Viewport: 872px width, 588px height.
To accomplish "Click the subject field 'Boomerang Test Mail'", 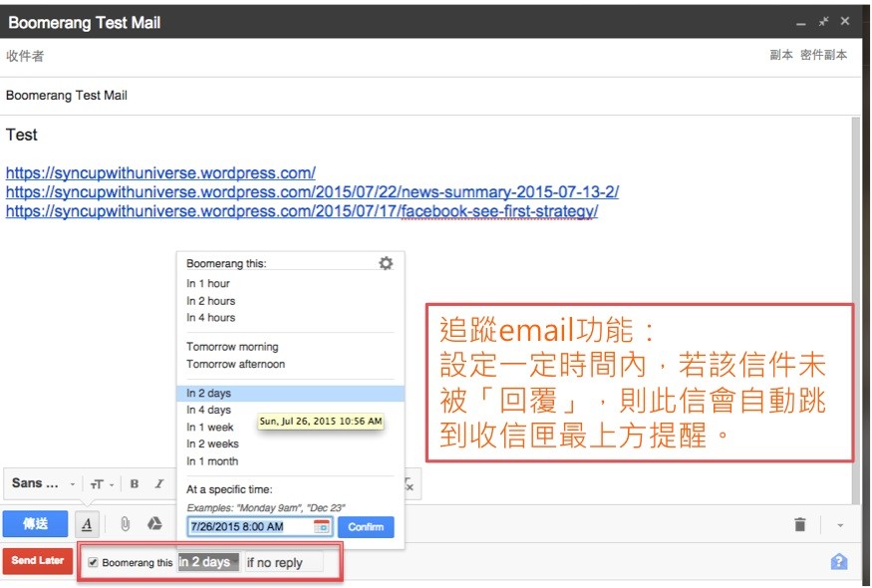I will click(x=431, y=96).
